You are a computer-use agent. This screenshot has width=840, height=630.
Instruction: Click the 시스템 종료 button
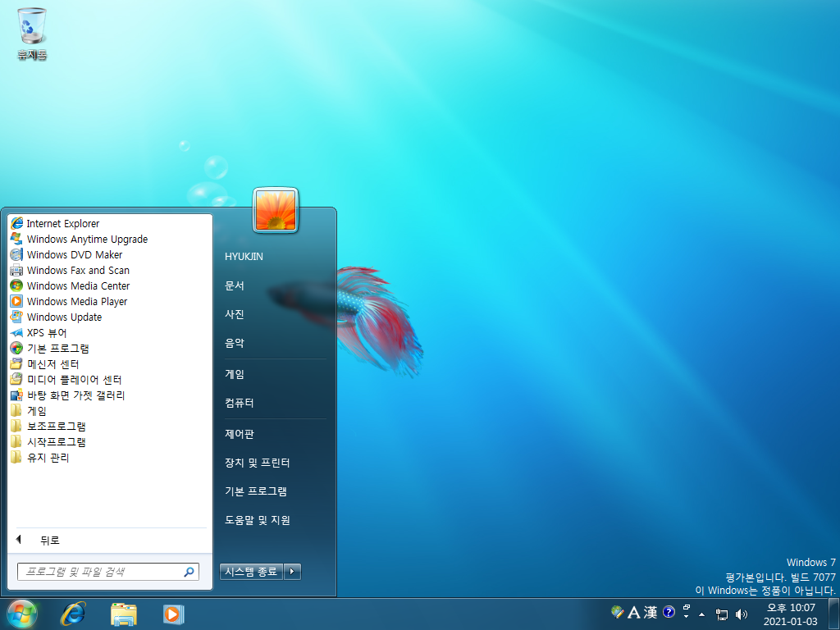251,572
